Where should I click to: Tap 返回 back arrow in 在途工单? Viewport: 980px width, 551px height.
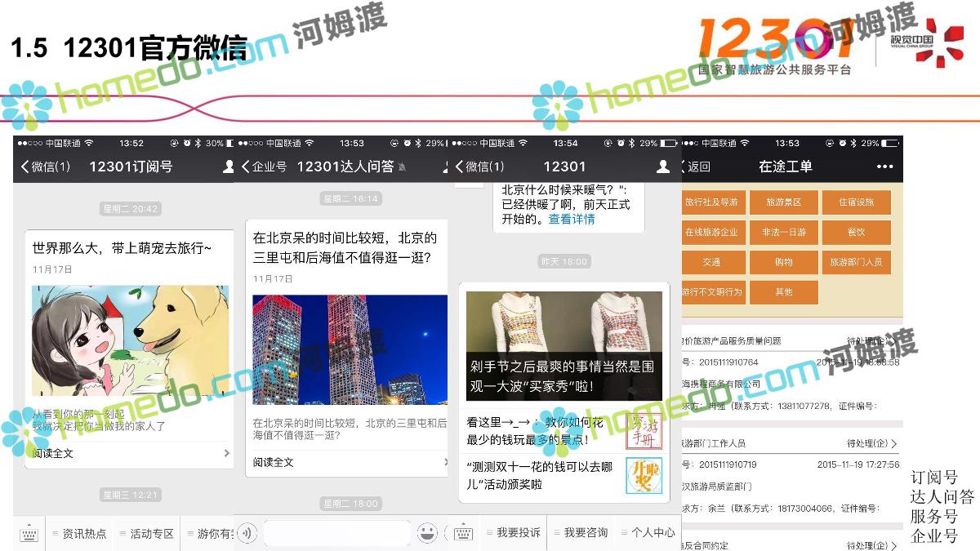pyautogui.click(x=696, y=167)
